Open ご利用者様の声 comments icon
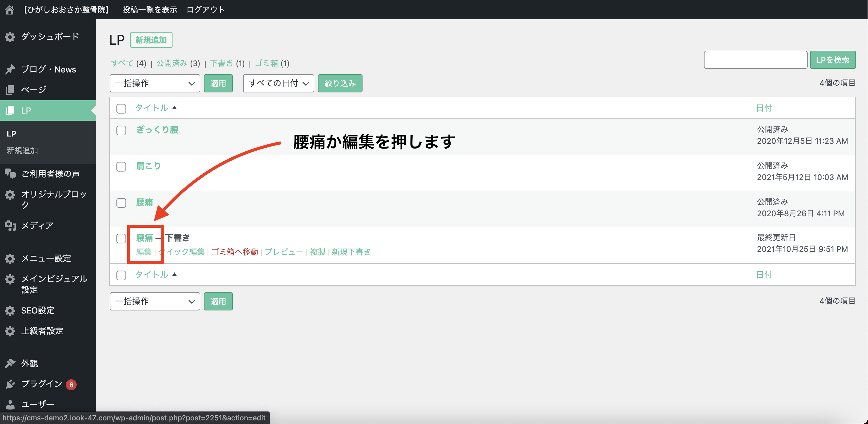 (10, 174)
